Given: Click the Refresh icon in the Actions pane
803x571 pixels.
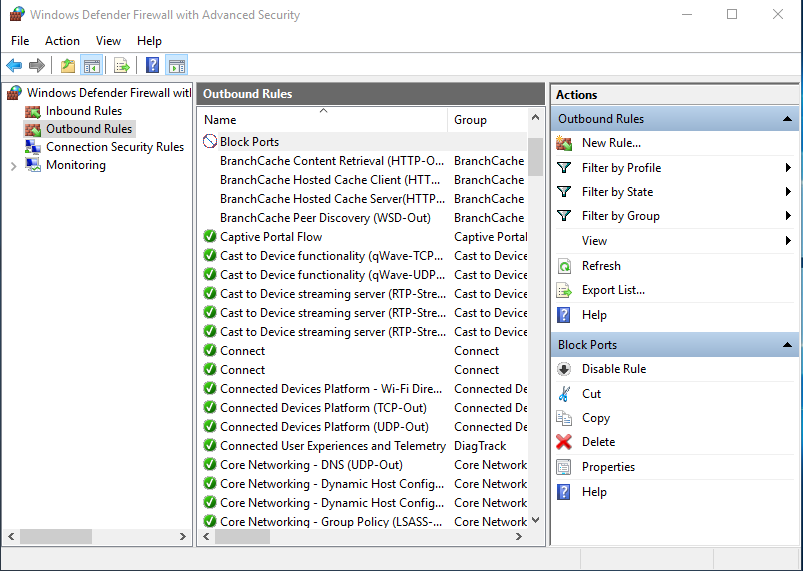Looking at the screenshot, I should [564, 266].
